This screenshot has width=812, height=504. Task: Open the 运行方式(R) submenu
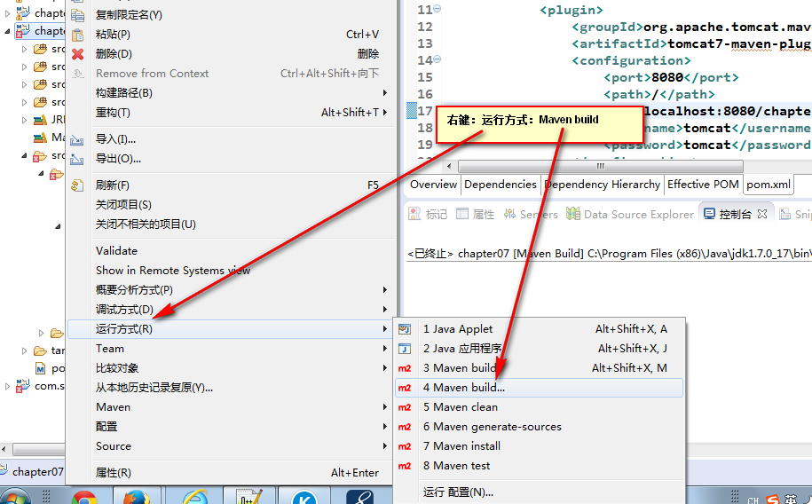(231, 329)
